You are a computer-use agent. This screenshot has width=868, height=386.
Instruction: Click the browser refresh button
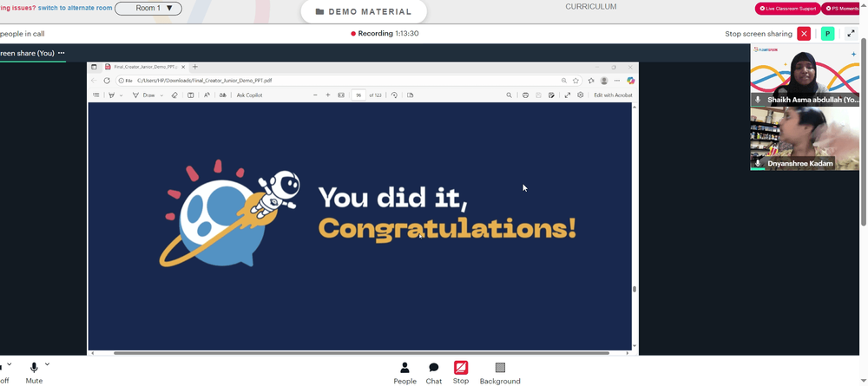coord(107,81)
